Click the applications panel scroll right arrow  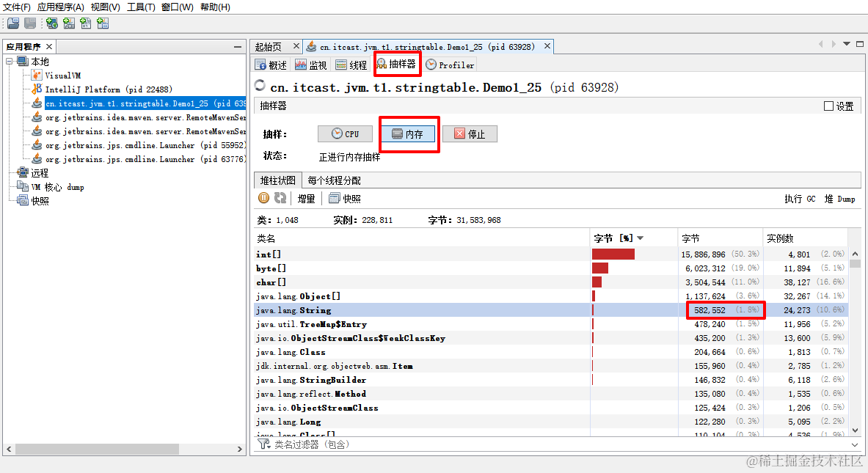(240, 450)
